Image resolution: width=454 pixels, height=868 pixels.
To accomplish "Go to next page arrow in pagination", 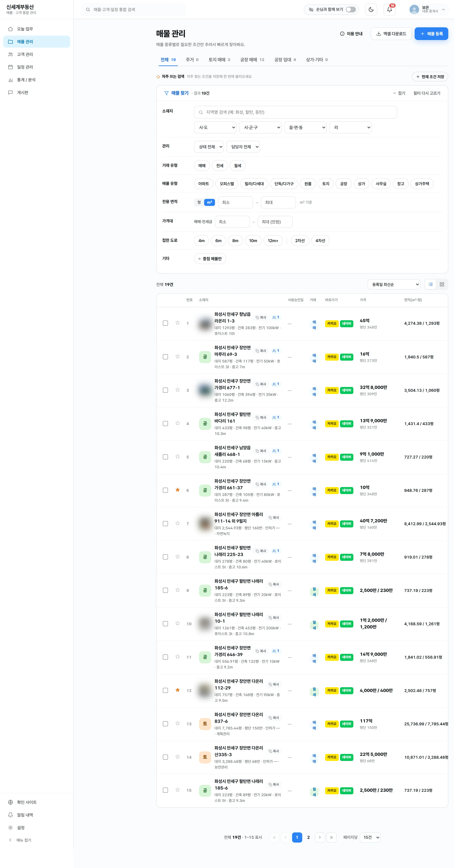I will pyautogui.click(x=320, y=837).
